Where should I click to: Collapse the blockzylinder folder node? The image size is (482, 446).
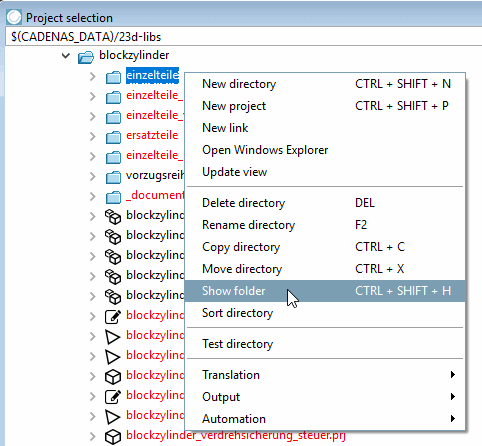click(66, 56)
